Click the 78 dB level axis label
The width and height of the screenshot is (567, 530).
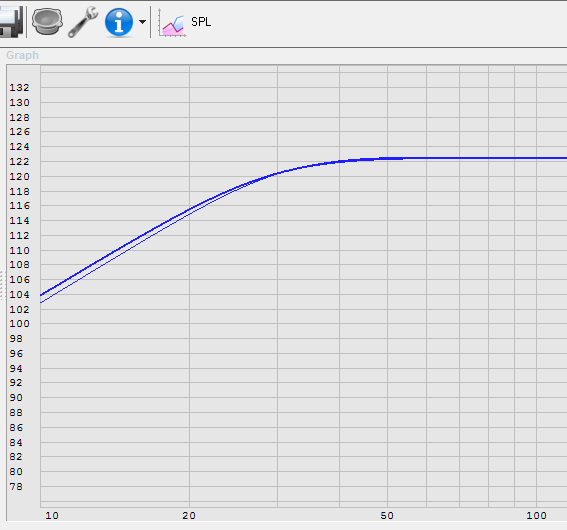tap(16, 487)
